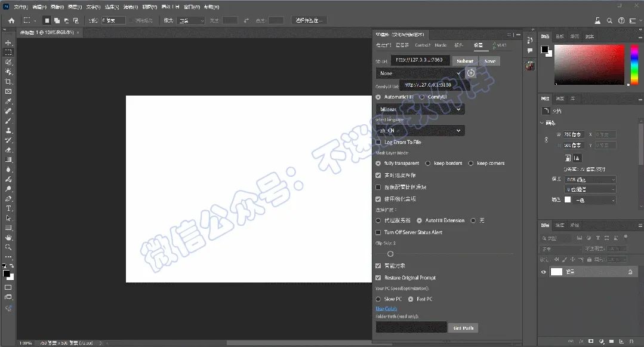Click the Add Layer Mask icon
This screenshot has width=644, height=347.
[x=591, y=341]
